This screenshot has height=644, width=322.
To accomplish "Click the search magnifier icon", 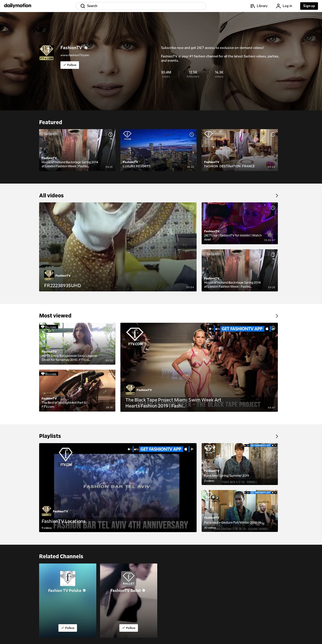I will pos(83,6).
